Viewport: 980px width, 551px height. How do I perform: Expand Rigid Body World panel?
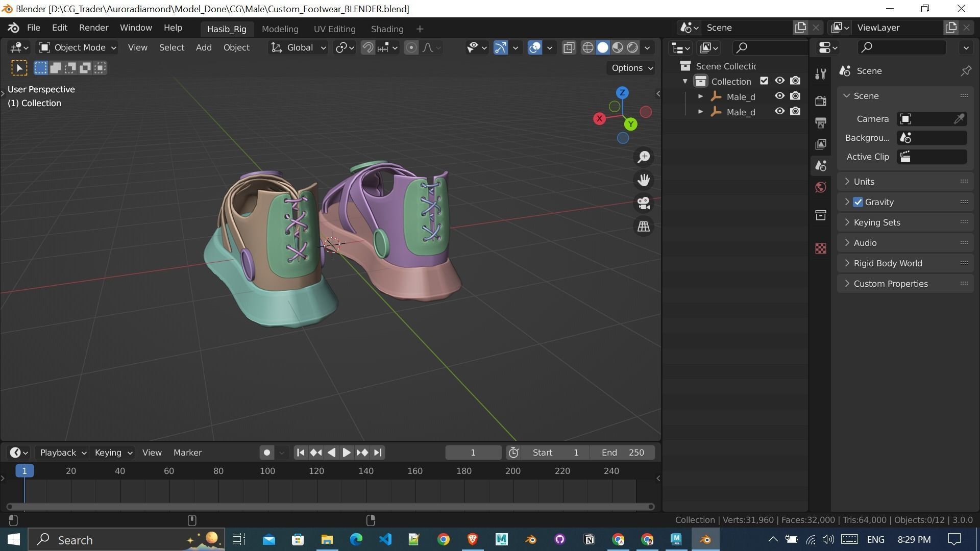coord(905,263)
